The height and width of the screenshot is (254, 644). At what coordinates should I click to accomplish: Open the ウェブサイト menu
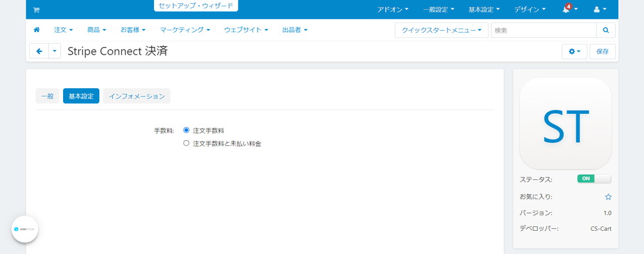tap(246, 30)
